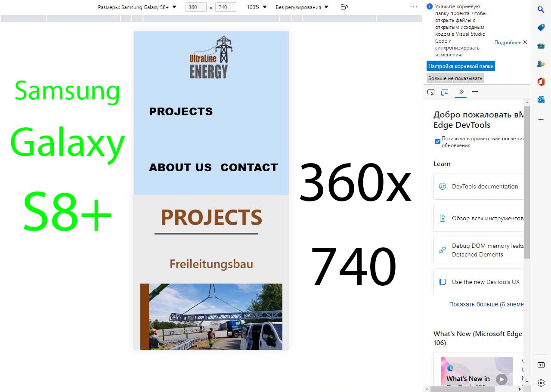
Task: Open the 100% zoom level dropdown
Action: tap(257, 7)
